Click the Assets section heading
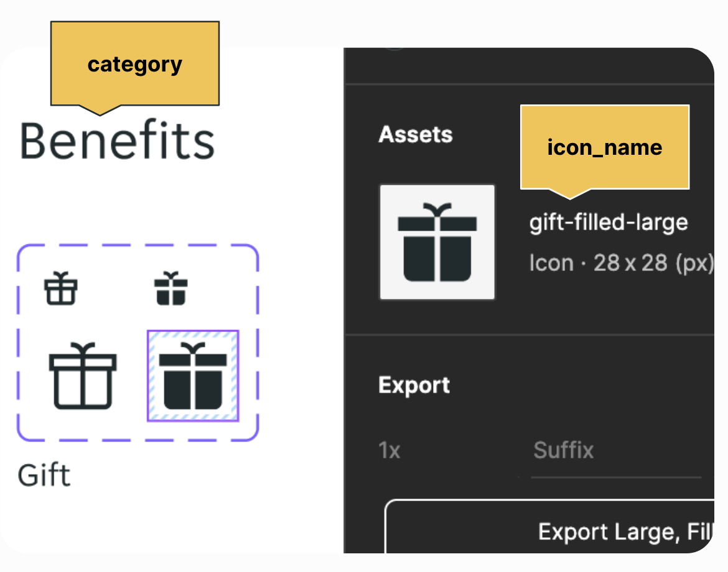Image resolution: width=728 pixels, height=572 pixels. point(415,135)
